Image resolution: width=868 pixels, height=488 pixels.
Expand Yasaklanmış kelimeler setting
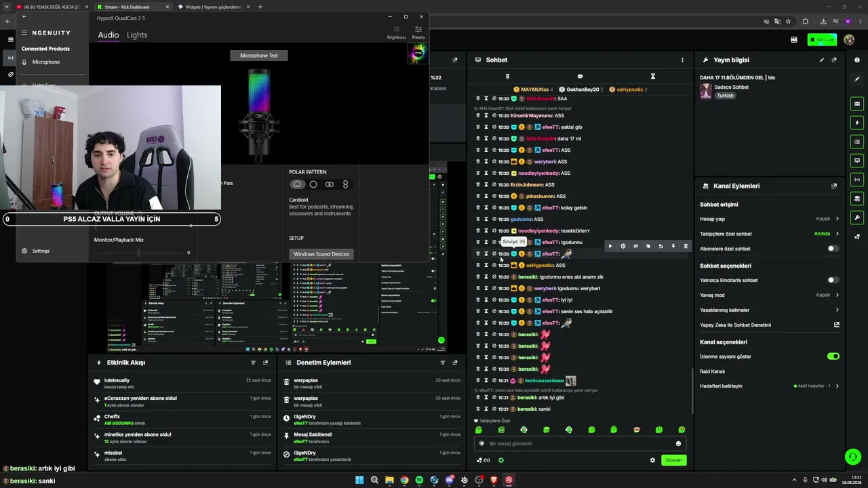coord(770,310)
